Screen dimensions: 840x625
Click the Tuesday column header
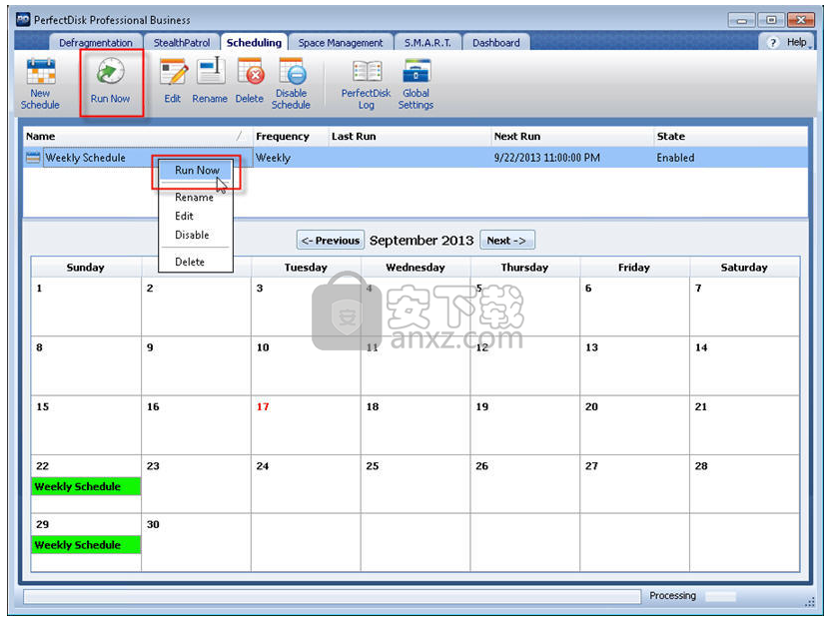click(x=306, y=268)
